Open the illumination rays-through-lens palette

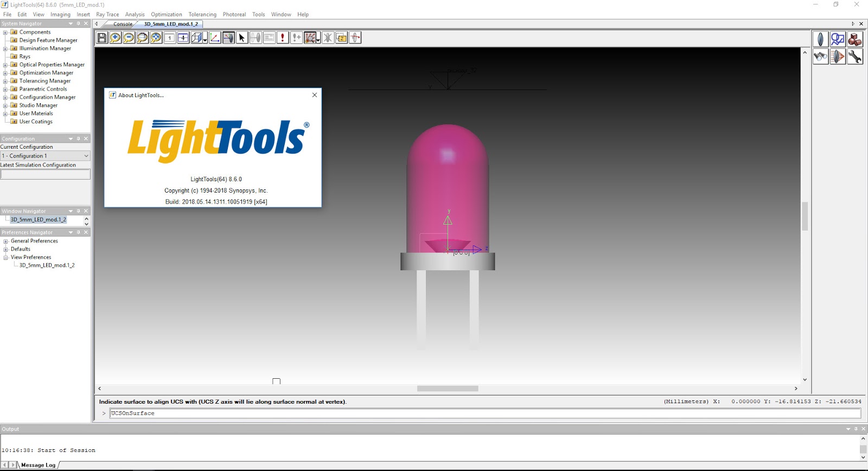click(x=838, y=56)
